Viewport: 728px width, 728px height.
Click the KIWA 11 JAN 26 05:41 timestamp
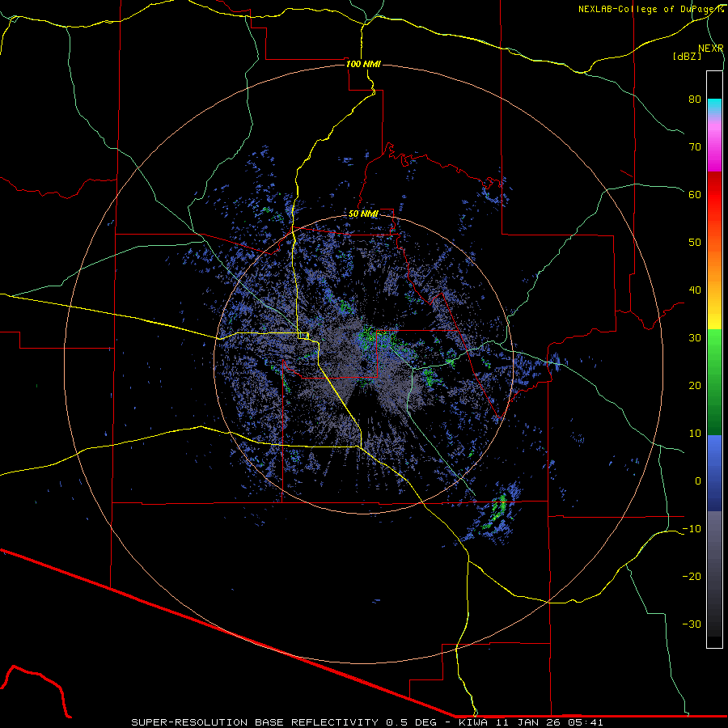pos(531,722)
